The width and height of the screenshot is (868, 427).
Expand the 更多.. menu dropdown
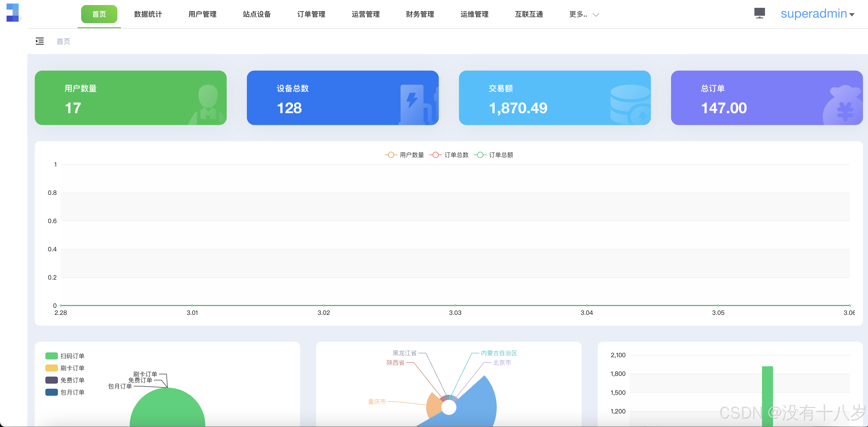click(x=578, y=14)
